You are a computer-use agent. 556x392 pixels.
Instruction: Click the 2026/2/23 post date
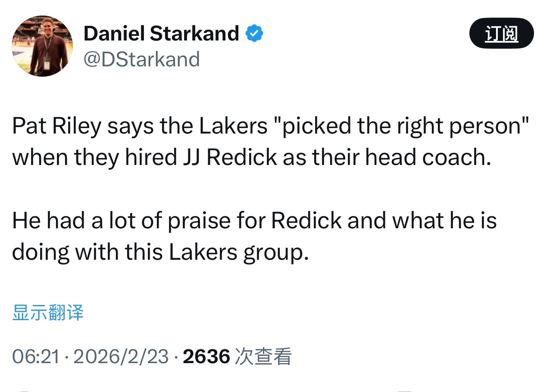pyautogui.click(x=121, y=357)
